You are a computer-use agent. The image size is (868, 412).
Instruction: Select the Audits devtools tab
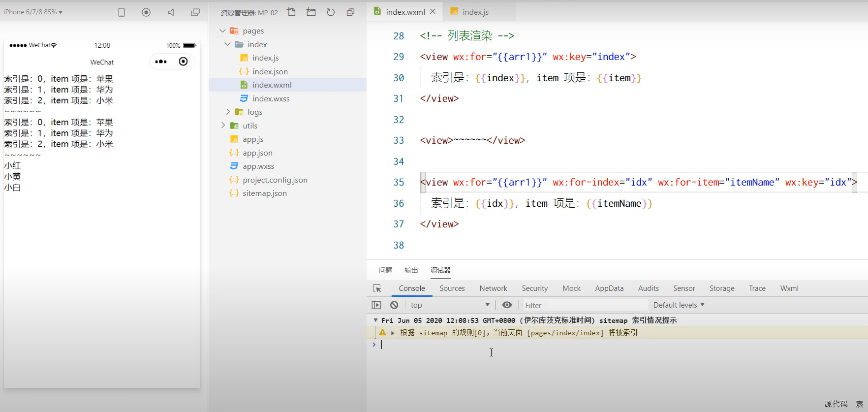649,288
